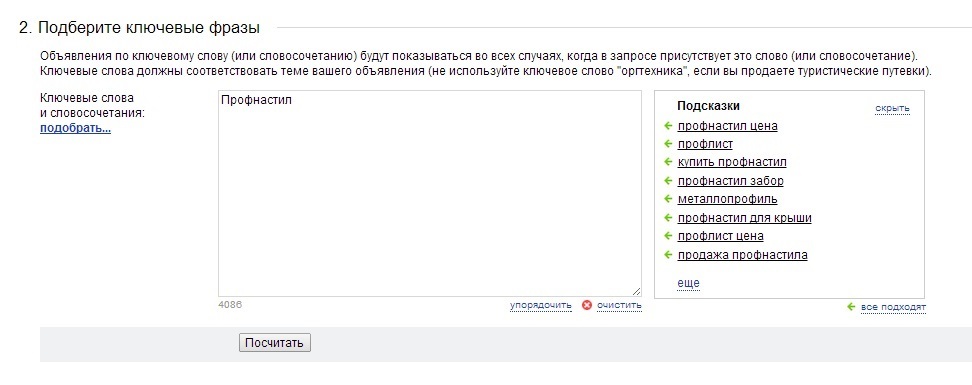This screenshot has height=385, width=972.
Task: Open keyword picker via 'подобрать...' link
Action: point(75,129)
